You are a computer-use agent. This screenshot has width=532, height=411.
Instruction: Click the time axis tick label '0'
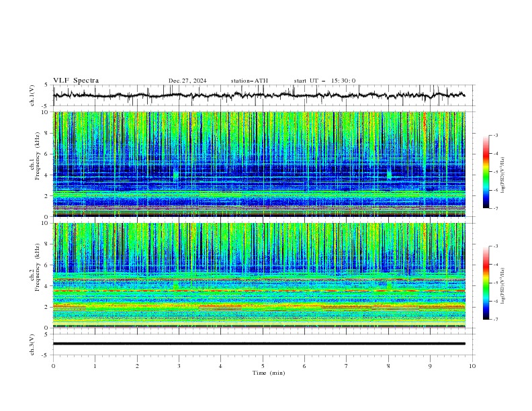pos(53,366)
